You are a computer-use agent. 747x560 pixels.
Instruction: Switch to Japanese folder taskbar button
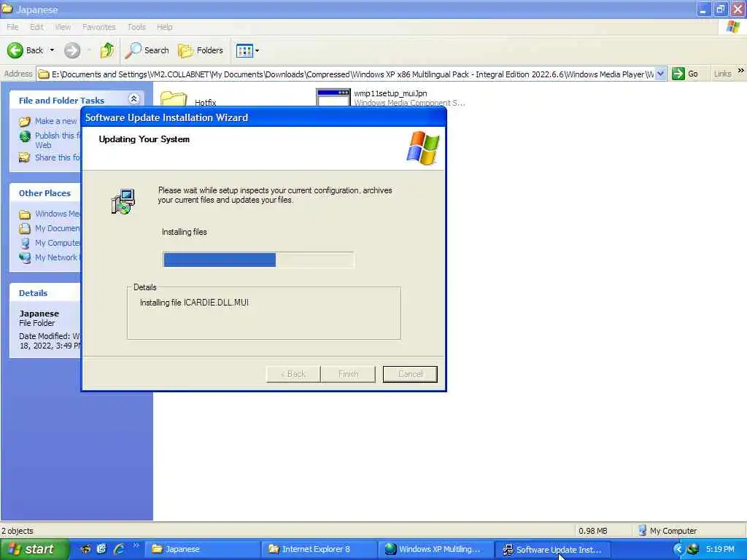203,550
